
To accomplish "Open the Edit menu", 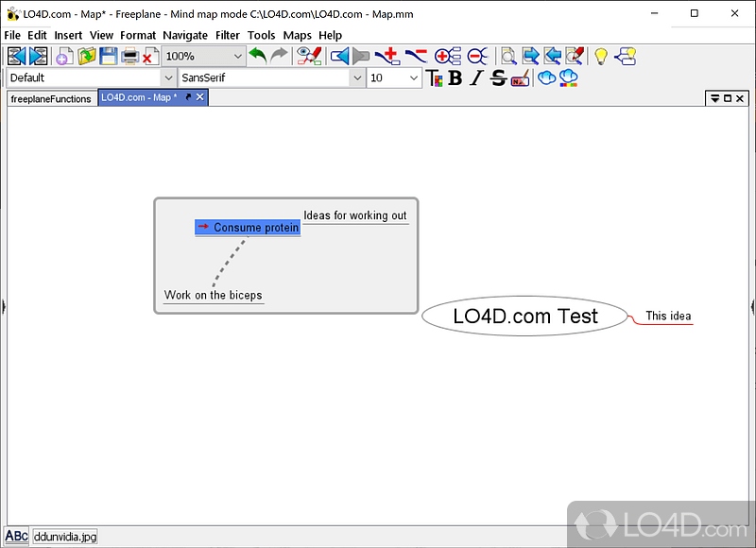I will click(37, 35).
